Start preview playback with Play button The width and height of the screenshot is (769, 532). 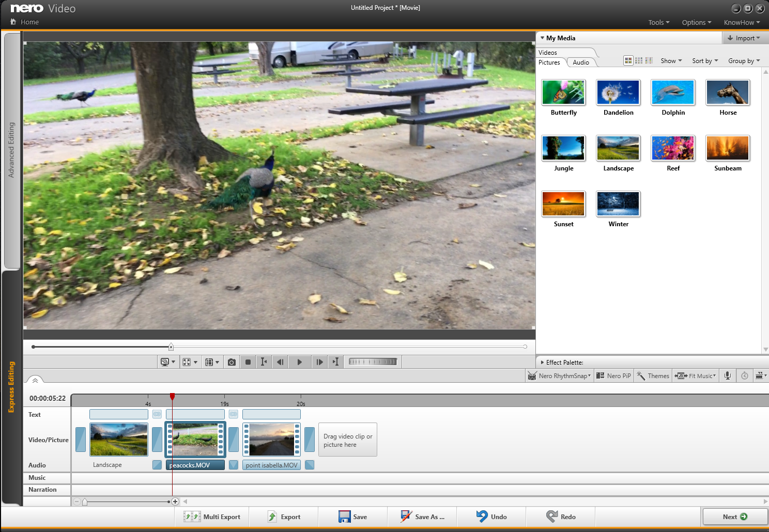[x=299, y=362]
